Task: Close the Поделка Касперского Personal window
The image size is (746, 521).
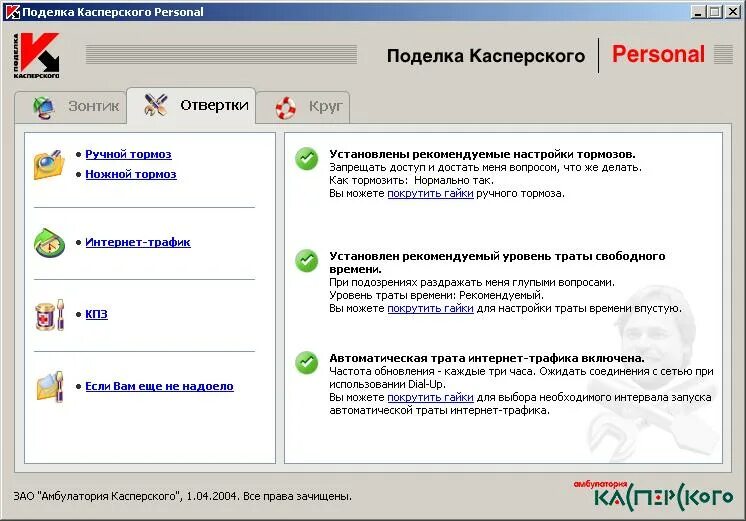Action: (x=733, y=12)
